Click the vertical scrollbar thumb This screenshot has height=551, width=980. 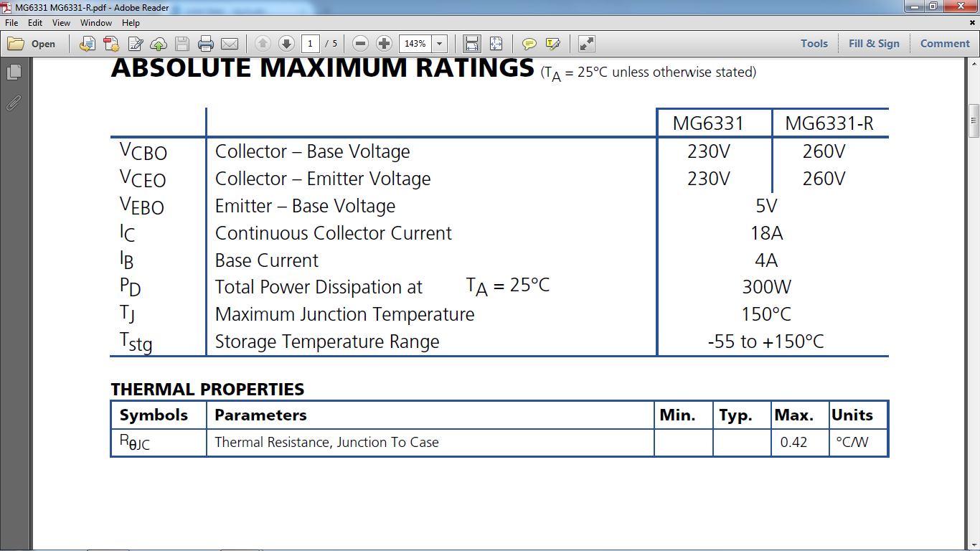pos(974,121)
